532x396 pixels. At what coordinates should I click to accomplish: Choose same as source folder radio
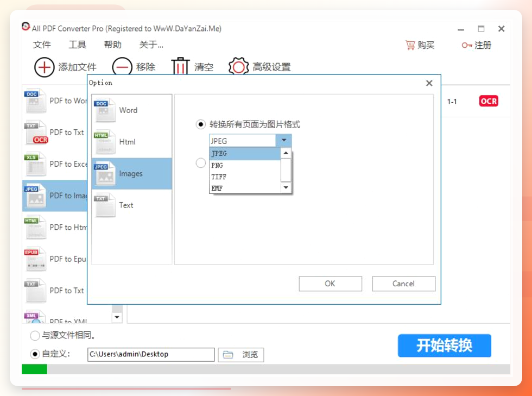point(35,336)
